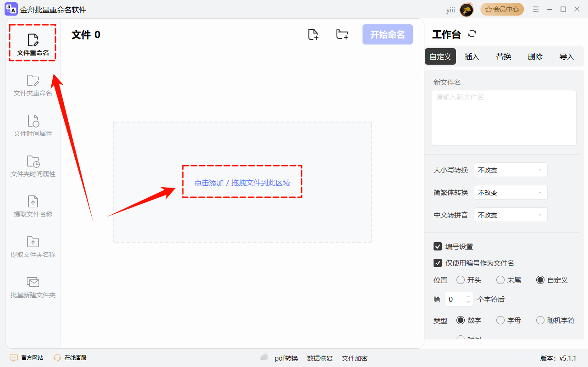The width and height of the screenshot is (588, 367).
Task: Open the 文件时间属性 tool
Action: (x=32, y=125)
